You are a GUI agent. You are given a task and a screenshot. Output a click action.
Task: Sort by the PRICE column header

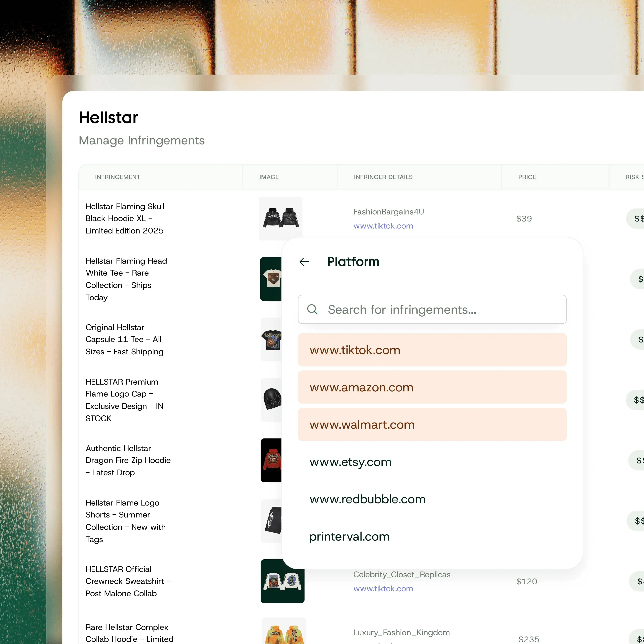click(x=527, y=177)
